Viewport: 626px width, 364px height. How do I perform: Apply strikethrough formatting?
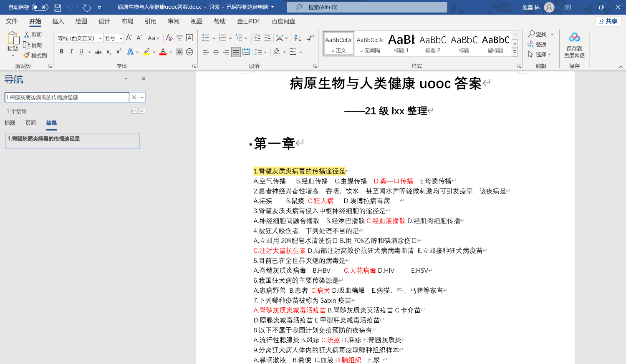pyautogui.click(x=98, y=52)
